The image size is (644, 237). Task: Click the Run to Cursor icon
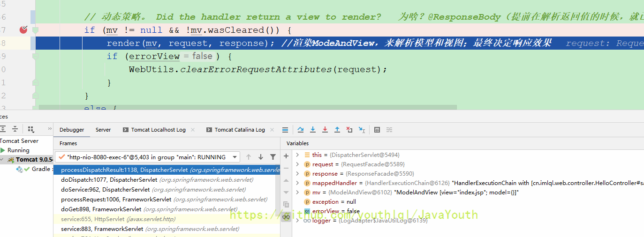362,130
